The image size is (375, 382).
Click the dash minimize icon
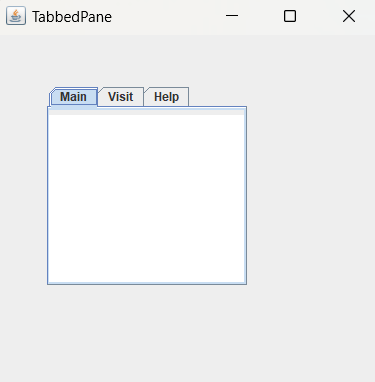point(232,15)
